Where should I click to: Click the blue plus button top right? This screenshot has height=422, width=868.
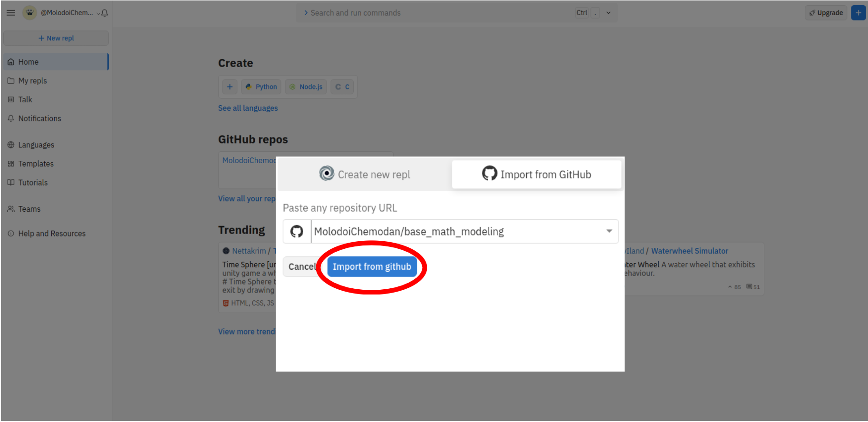[x=858, y=13]
